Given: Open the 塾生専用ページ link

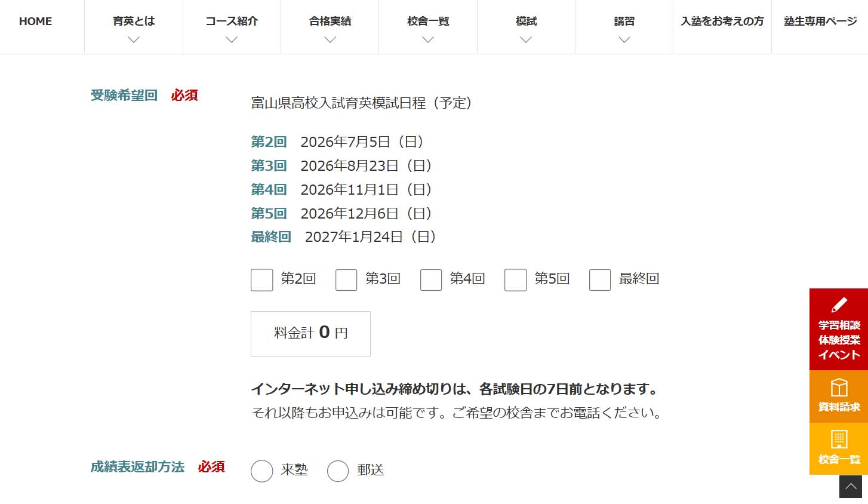Looking at the screenshot, I should pyautogui.click(x=820, y=21).
